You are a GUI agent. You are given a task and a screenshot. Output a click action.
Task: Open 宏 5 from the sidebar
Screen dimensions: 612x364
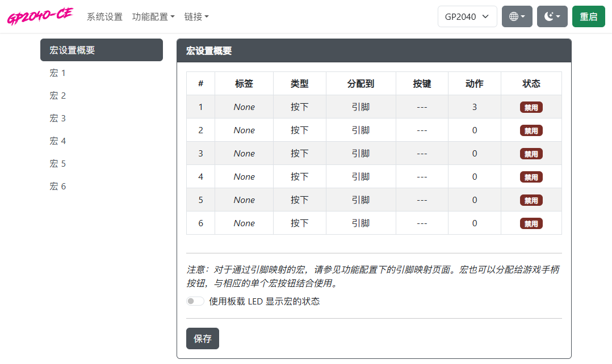pos(57,163)
